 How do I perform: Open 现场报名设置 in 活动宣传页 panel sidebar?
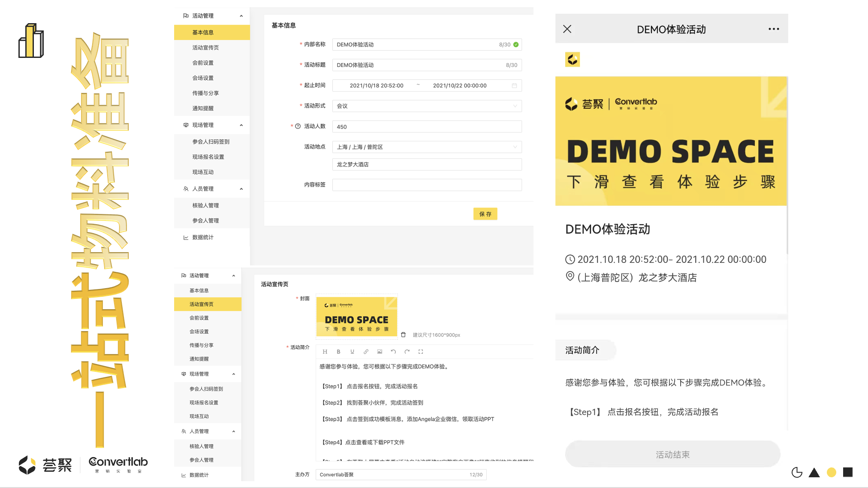coord(204,403)
